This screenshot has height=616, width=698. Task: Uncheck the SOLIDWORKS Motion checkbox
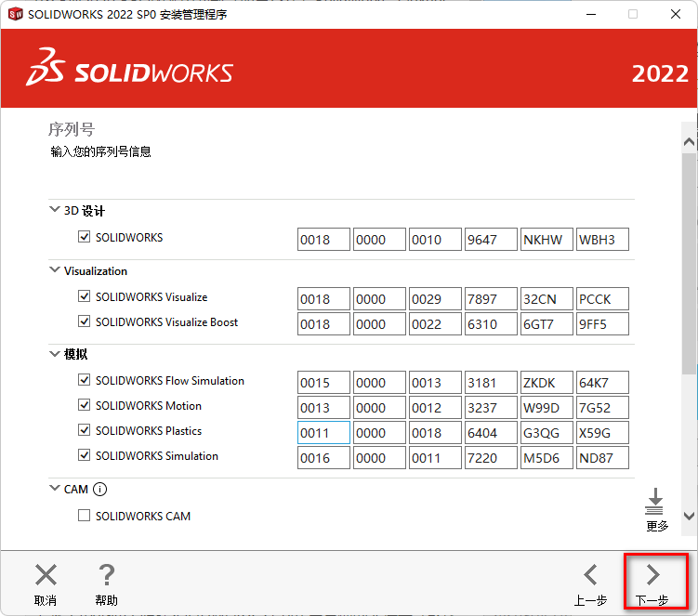(85, 406)
